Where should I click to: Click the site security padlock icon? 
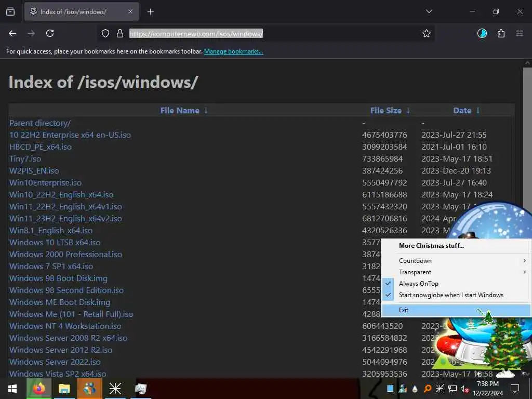(120, 33)
